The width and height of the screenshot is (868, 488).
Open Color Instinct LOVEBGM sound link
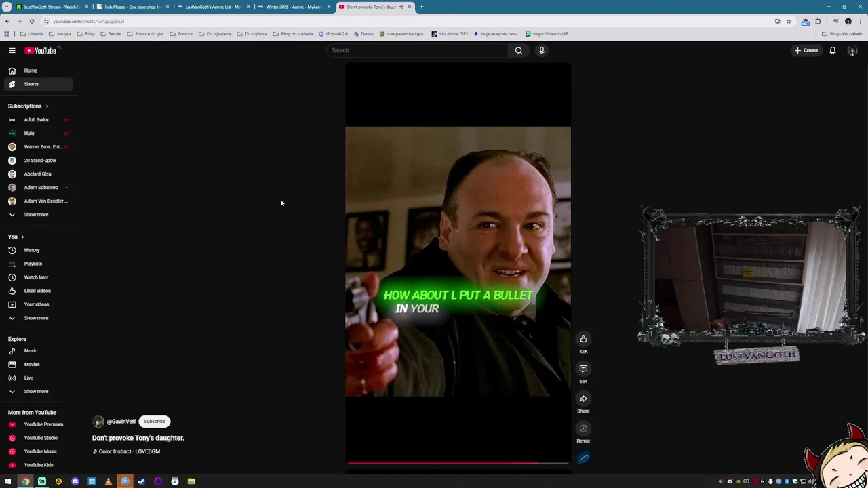click(127, 451)
